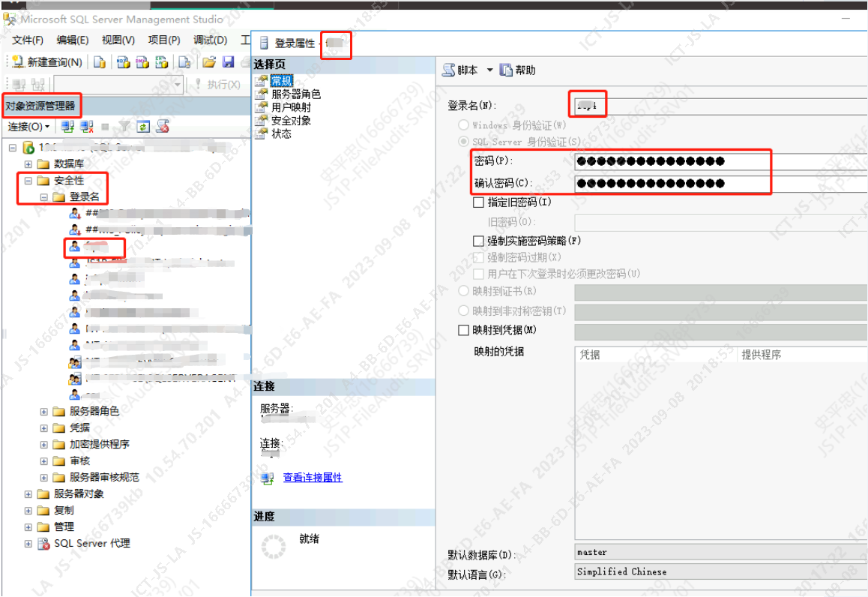Open the 调试(D) menu
The height and width of the screenshot is (597, 868).
tap(211, 40)
